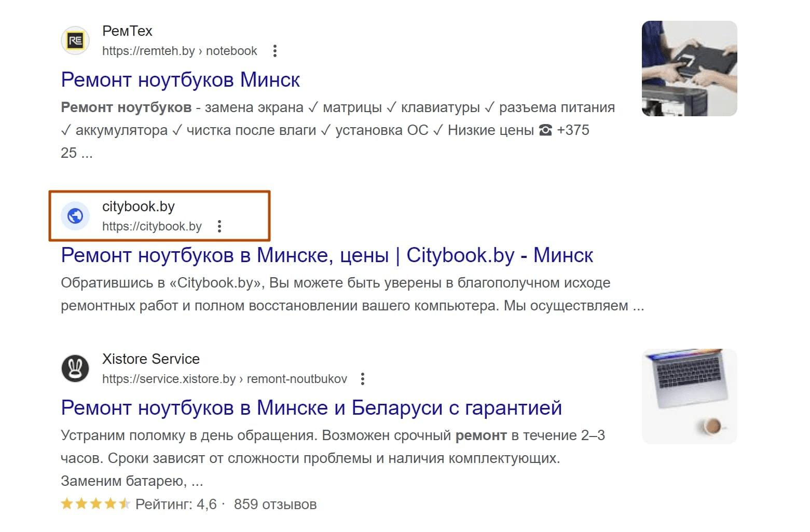
Task: Click the telephone icon in РемТех snippet
Action: [x=545, y=130]
